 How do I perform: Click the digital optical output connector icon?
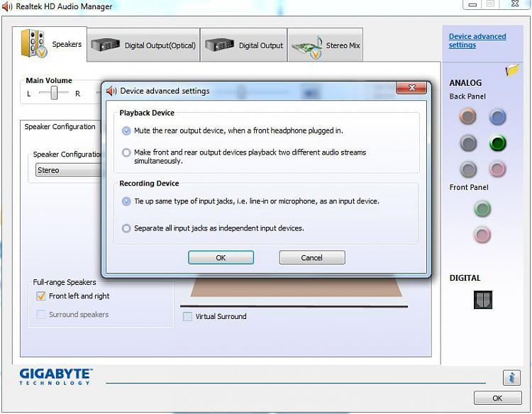pyautogui.click(x=483, y=300)
